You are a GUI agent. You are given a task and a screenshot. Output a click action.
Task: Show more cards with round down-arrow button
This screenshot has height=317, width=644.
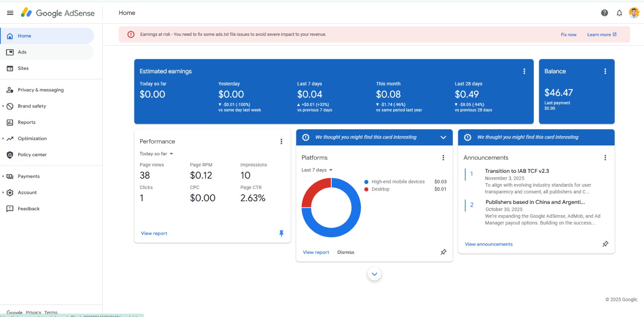click(374, 274)
